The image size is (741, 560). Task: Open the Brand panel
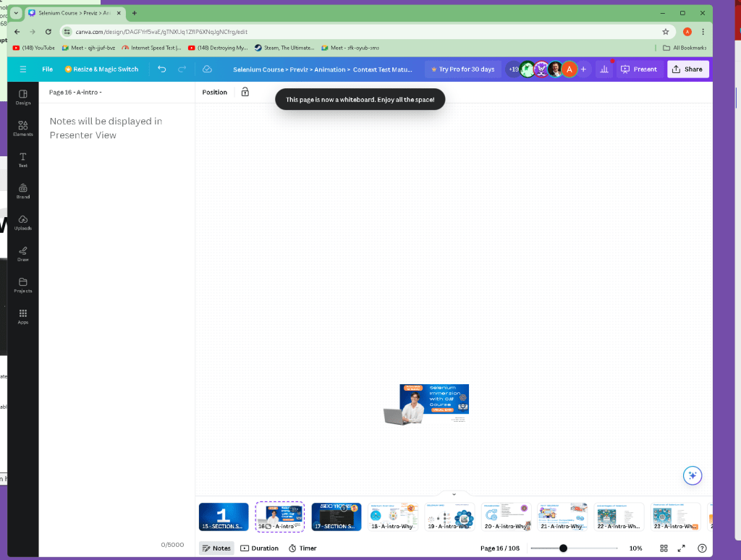click(x=22, y=191)
